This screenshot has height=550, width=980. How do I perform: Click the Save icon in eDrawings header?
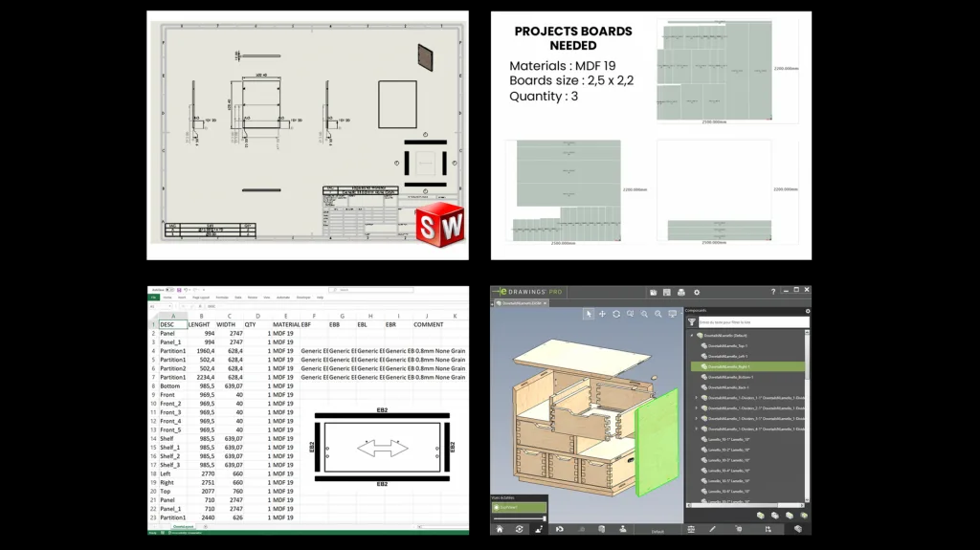[x=667, y=292]
